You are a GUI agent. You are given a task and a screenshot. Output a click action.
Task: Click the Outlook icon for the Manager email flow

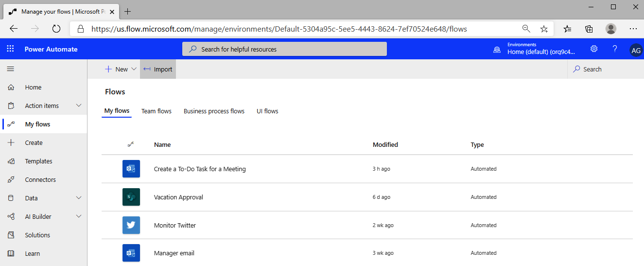pyautogui.click(x=131, y=253)
